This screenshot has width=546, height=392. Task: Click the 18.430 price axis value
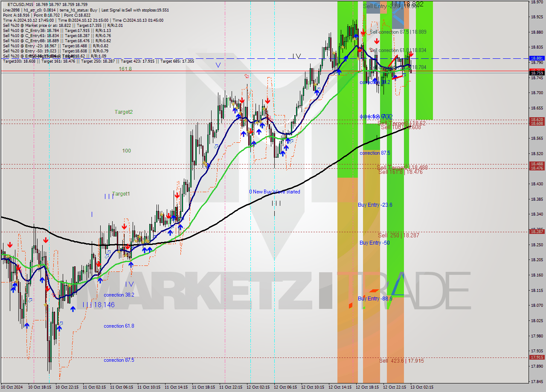[x=537, y=184]
